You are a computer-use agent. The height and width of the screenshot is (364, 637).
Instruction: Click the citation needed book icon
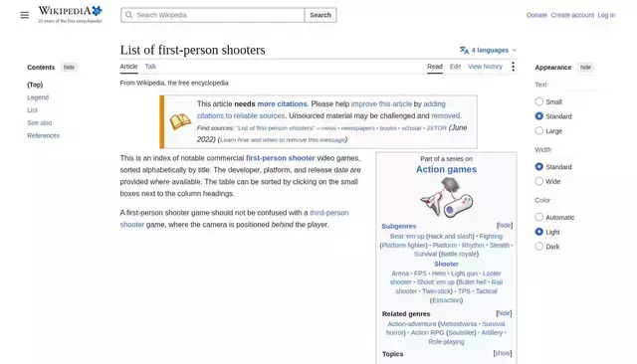click(180, 121)
